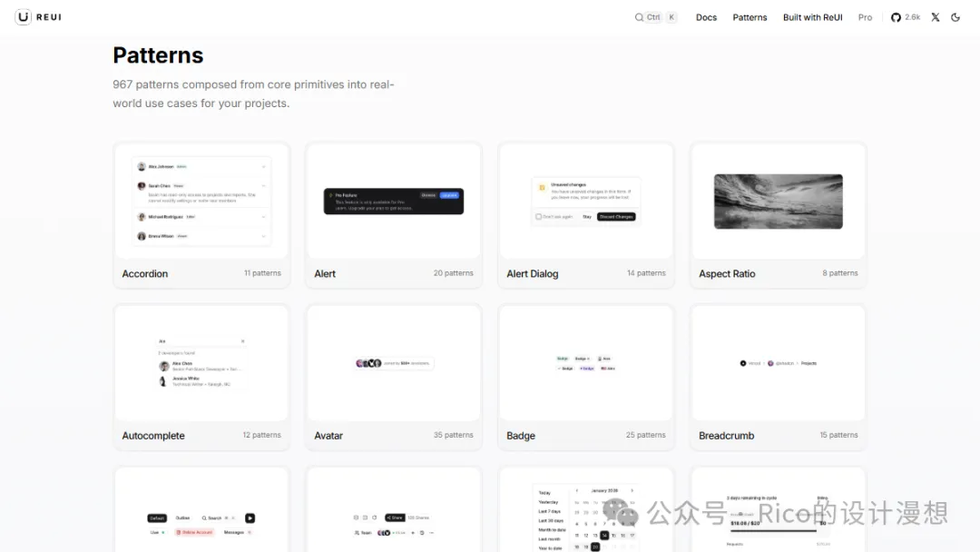
Task: Expand the Emma Wilson accordion row
Action: [x=263, y=236]
